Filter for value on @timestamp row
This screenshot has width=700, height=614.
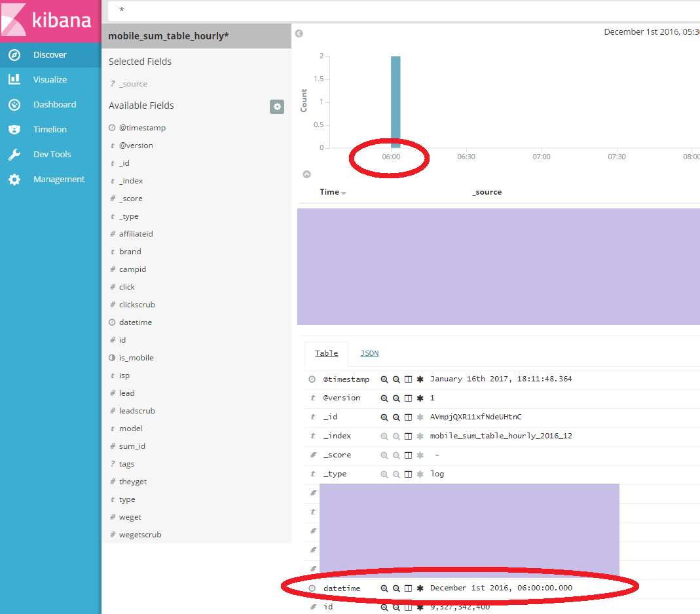384,379
